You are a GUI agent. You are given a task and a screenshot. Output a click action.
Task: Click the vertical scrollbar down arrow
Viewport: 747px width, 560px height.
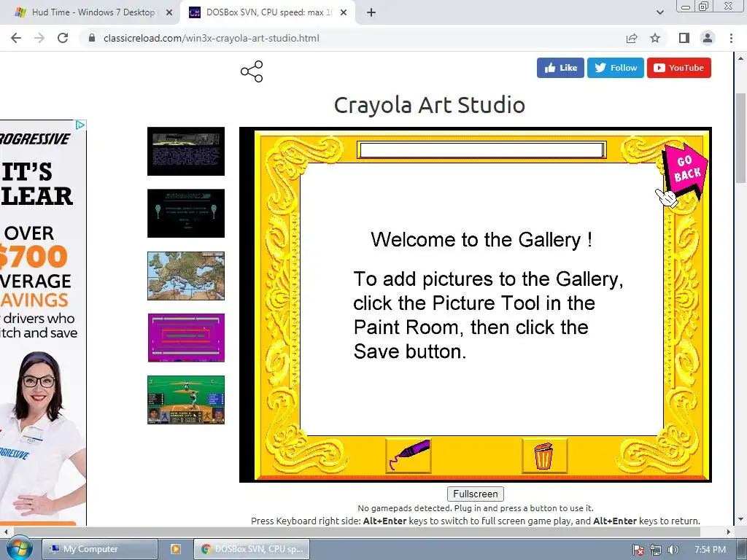740,519
